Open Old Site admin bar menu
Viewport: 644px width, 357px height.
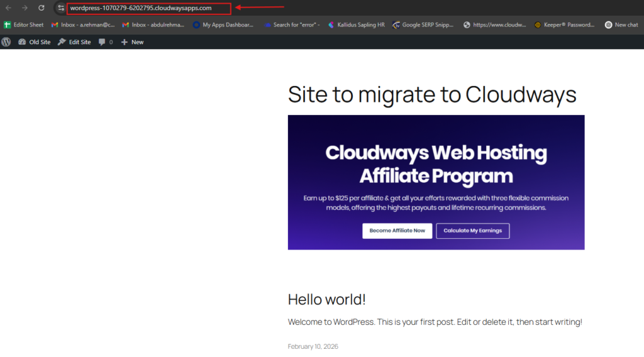click(35, 42)
